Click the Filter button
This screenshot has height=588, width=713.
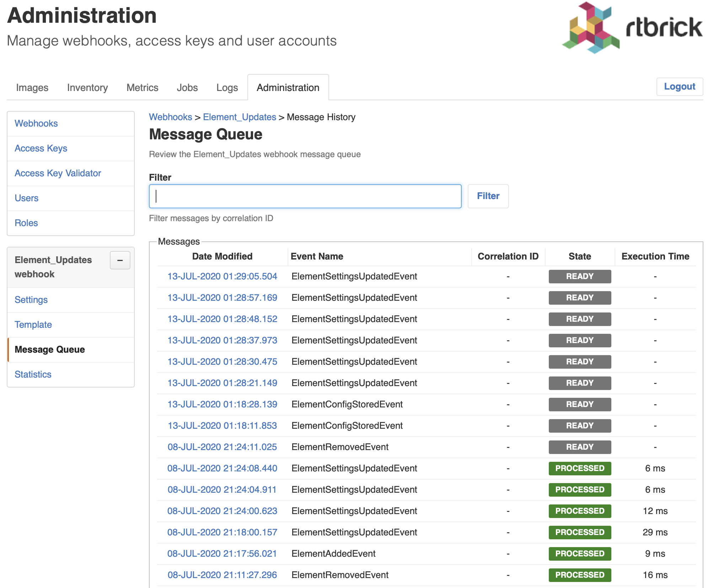tap(488, 196)
